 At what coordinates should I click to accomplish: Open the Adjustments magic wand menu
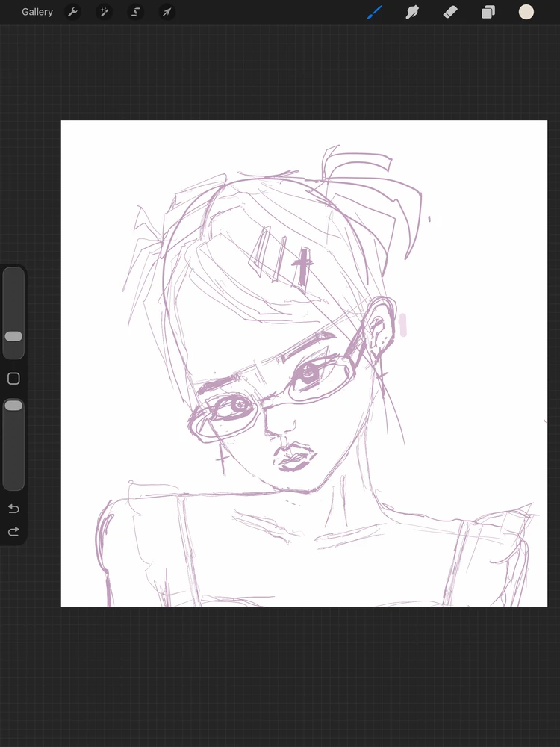tap(104, 12)
